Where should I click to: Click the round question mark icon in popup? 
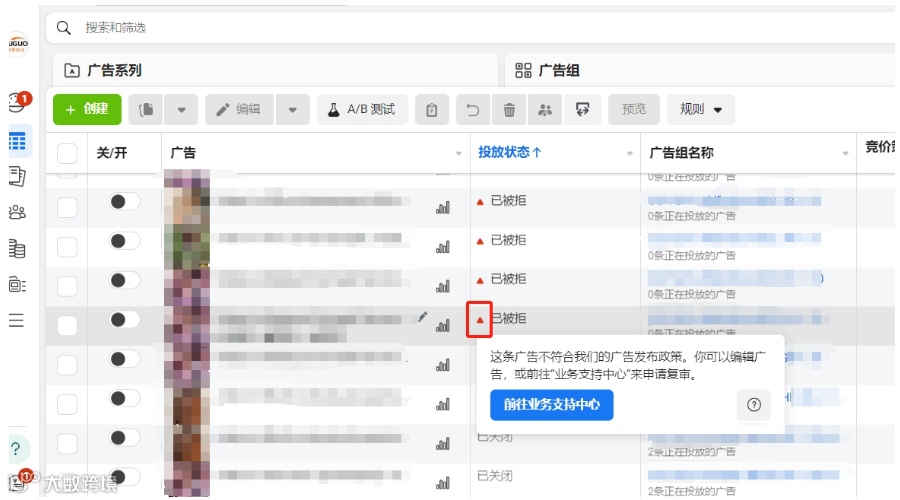[754, 405]
